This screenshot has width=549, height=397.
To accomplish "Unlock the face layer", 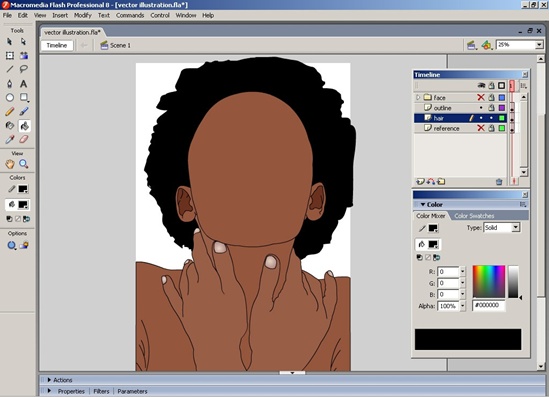I will pyautogui.click(x=491, y=97).
